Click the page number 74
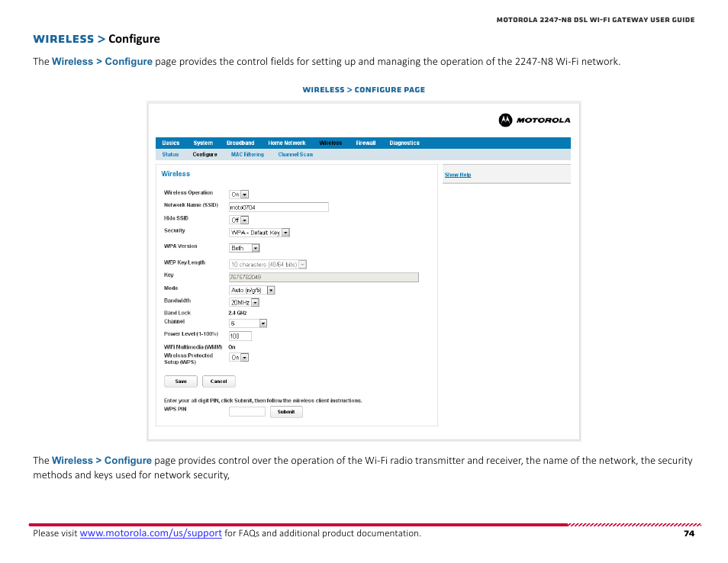Image resolution: width=728 pixels, height=563 pixels. tap(689, 533)
